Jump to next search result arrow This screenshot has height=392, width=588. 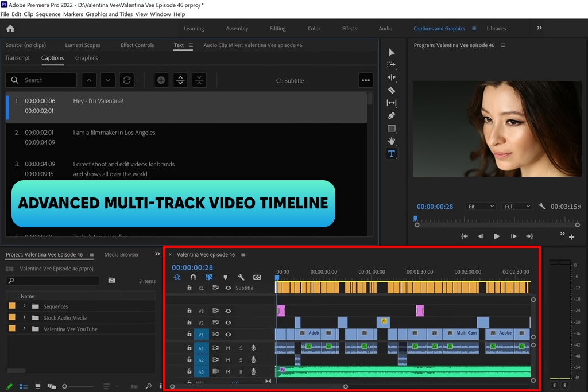tap(108, 80)
